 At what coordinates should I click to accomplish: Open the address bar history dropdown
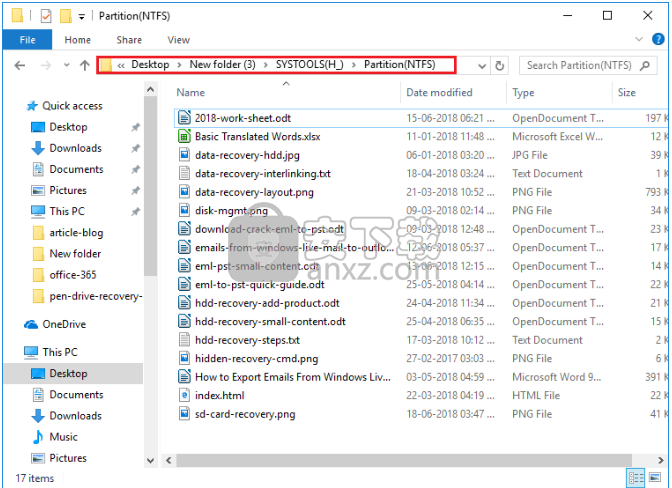[x=481, y=65]
